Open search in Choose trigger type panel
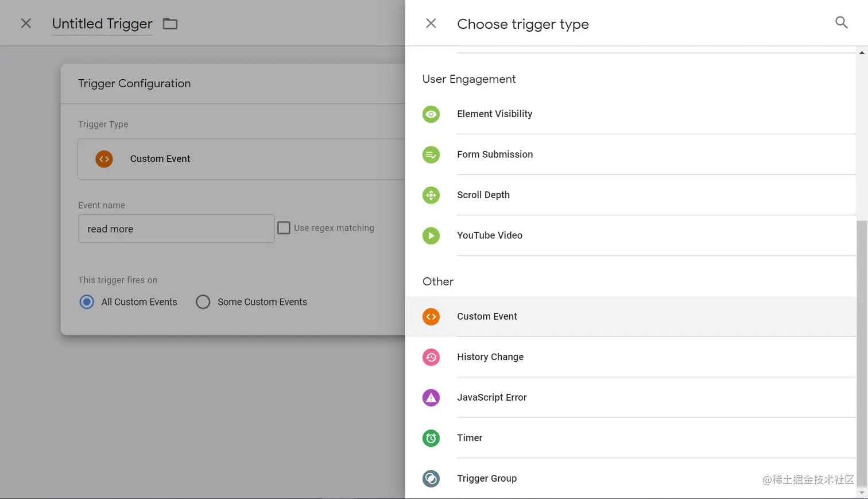 (x=841, y=23)
